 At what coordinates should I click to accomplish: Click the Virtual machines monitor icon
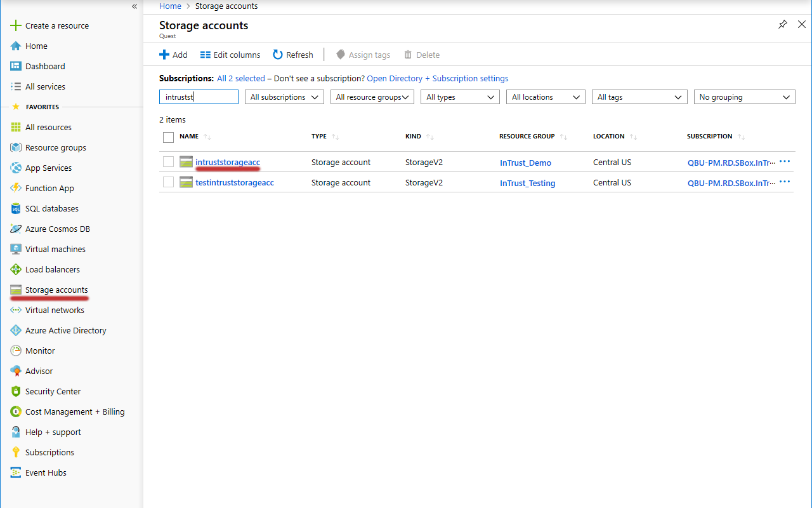[16, 250]
